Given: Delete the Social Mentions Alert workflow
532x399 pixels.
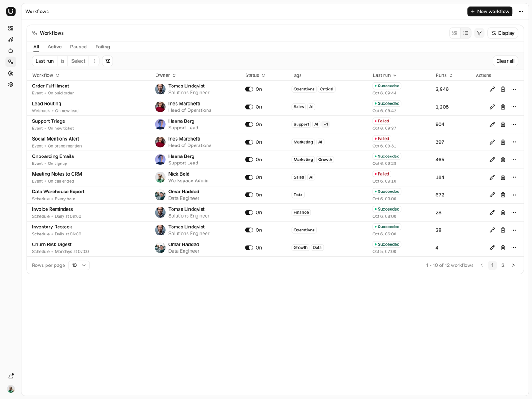Looking at the screenshot, I should 503,142.
